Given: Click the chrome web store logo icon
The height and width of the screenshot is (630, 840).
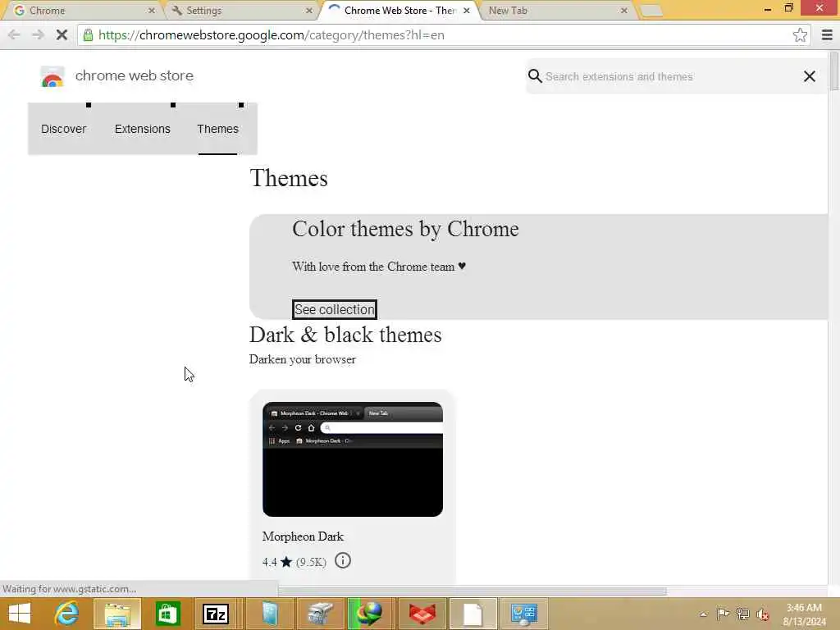Looking at the screenshot, I should coord(52,76).
